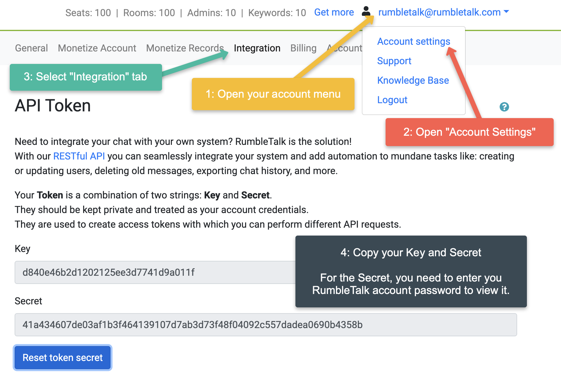This screenshot has width=561, height=392.
Task: Click the Keywords: 10 quota text
Action: pyautogui.click(x=277, y=13)
